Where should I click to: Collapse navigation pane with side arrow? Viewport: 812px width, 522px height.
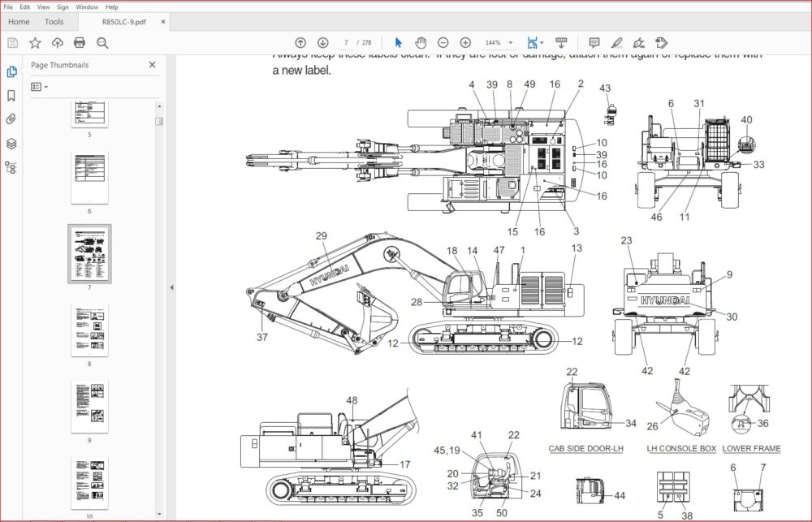tap(171, 287)
